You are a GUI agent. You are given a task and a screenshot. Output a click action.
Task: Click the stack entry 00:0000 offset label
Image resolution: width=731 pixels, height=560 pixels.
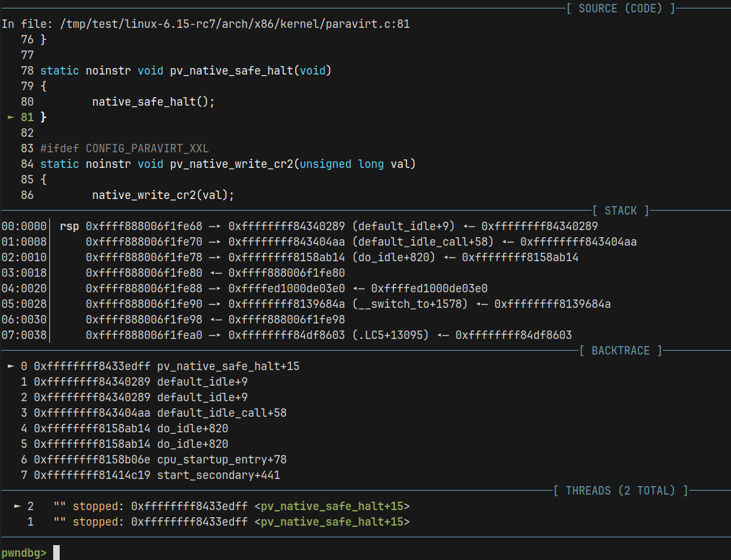tap(23, 226)
